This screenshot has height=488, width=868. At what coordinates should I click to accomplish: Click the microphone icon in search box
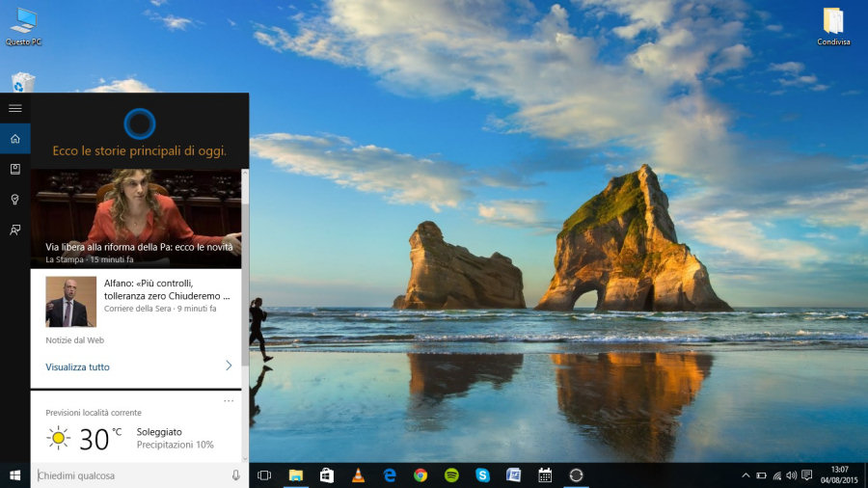[236, 475]
